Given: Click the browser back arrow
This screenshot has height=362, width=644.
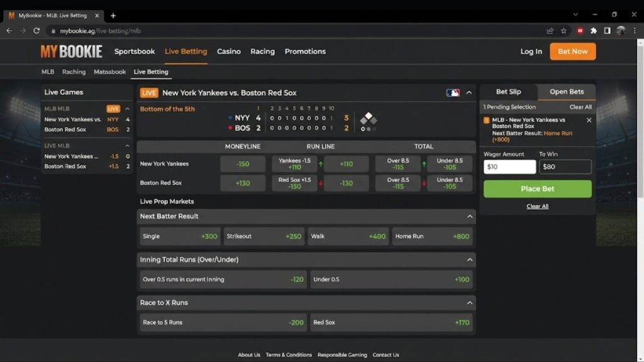Looking at the screenshot, I should tap(9, 31).
